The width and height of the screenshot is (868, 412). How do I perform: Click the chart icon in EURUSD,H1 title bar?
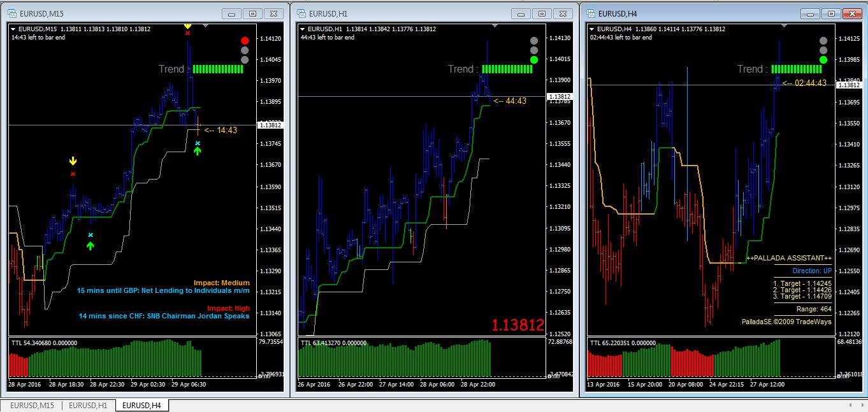(x=301, y=13)
